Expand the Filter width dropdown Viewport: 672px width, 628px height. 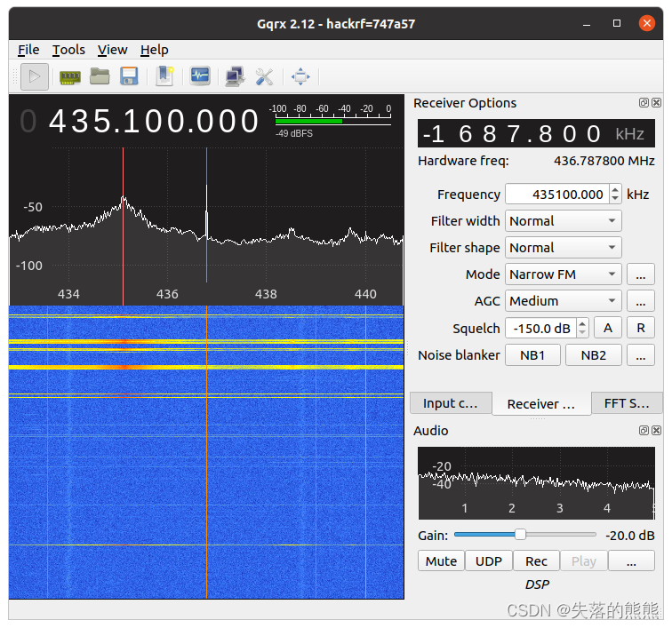(564, 221)
